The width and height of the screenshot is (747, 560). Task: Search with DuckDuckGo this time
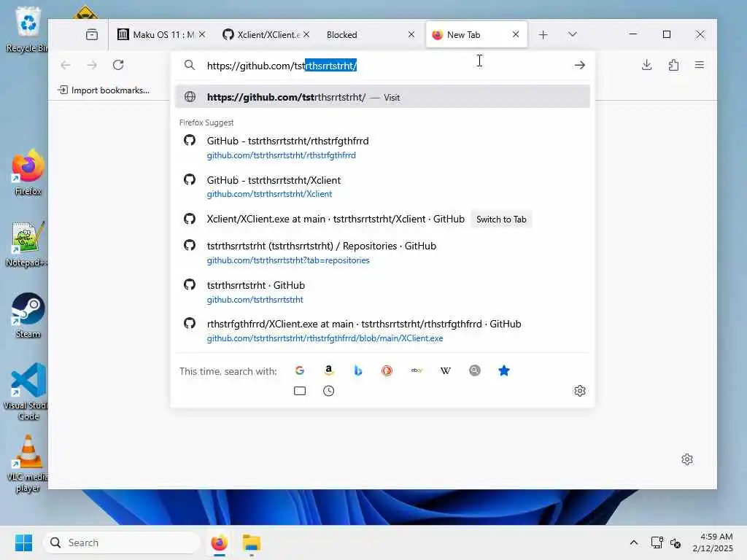[387, 370]
